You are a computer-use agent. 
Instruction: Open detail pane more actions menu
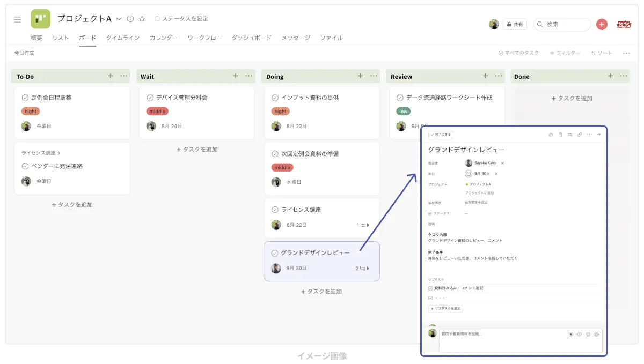coord(589,135)
